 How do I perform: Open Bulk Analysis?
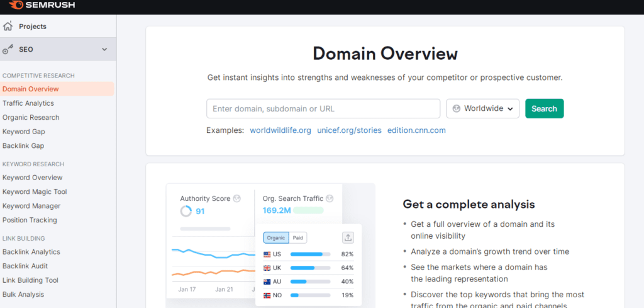point(23,294)
